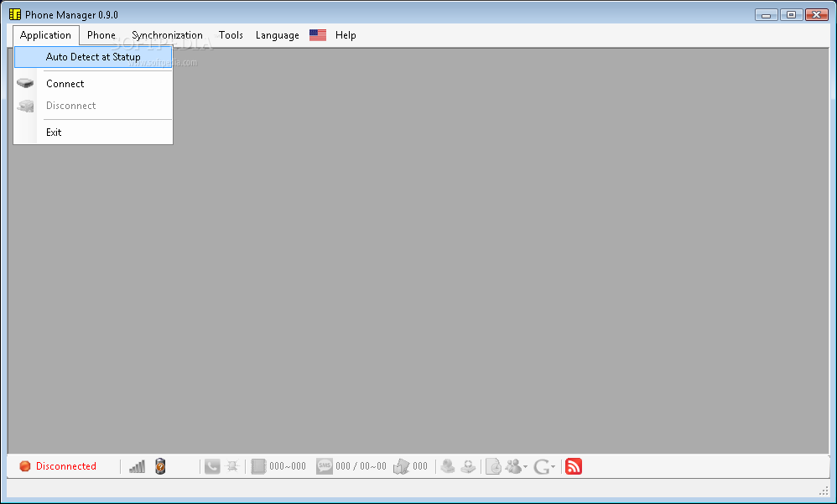This screenshot has height=504, width=837.
Task: Click the SMS message icon
Action: (324, 466)
